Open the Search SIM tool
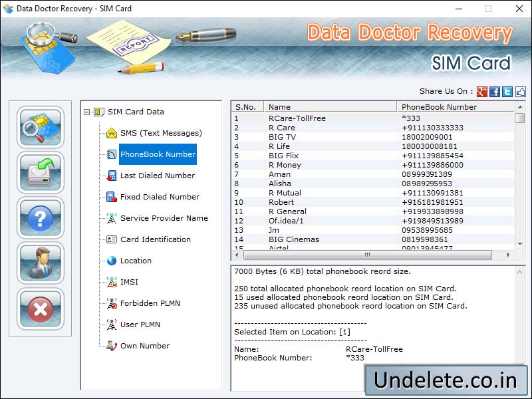The width and height of the screenshot is (532, 399). pyautogui.click(x=40, y=128)
